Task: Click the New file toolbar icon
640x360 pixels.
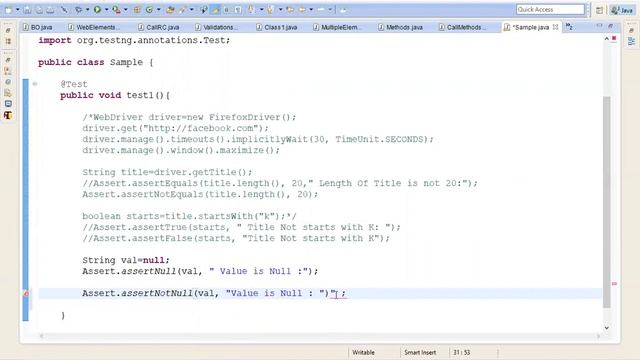Action: [9, 9]
